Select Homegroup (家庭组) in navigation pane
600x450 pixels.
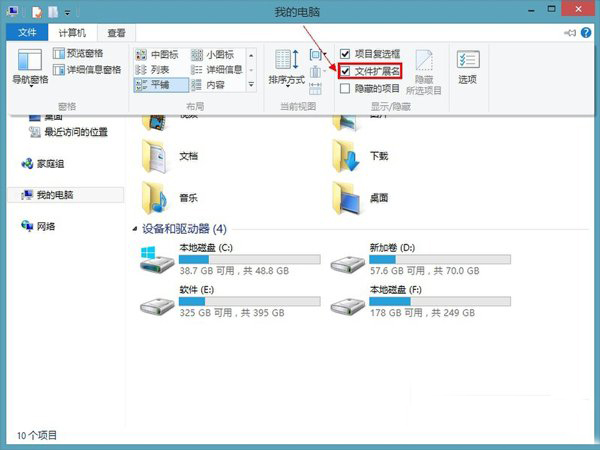click(x=42, y=164)
